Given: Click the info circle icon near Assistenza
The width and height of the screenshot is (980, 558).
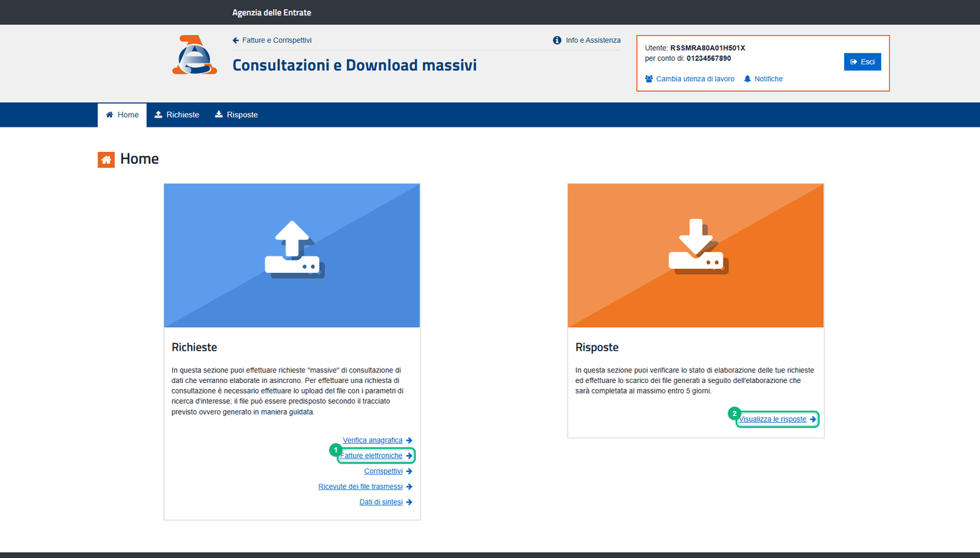Looking at the screenshot, I should [557, 41].
